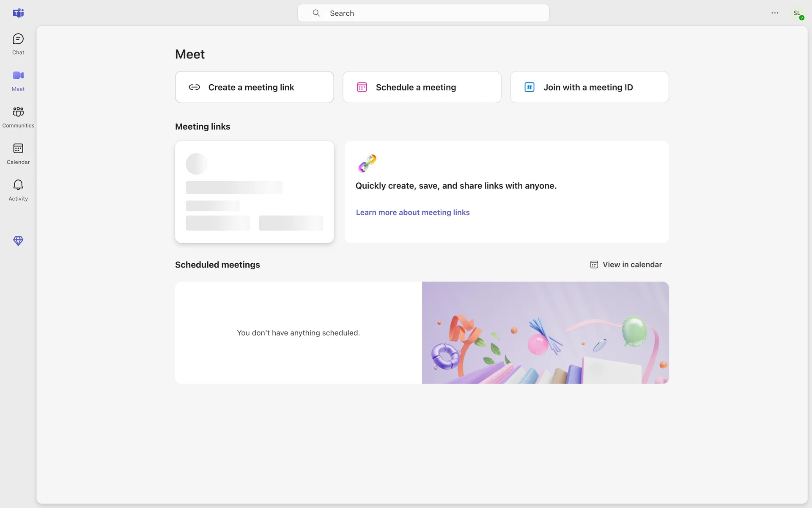Click Join with a meeting ID
The image size is (812, 508).
coord(589,87)
